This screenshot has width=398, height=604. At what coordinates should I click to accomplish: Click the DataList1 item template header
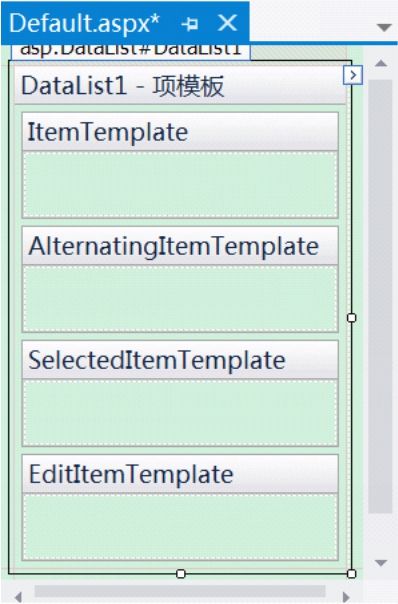180,86
